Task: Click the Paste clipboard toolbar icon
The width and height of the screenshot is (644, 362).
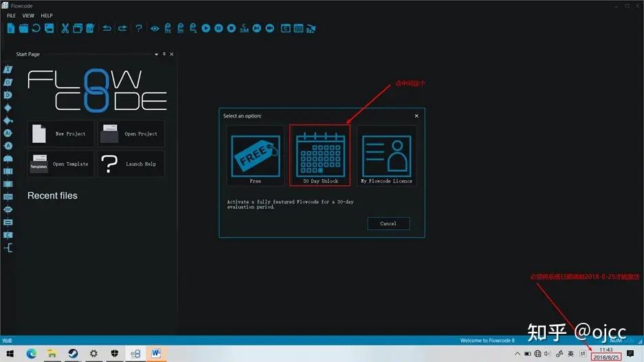Action: (90, 28)
